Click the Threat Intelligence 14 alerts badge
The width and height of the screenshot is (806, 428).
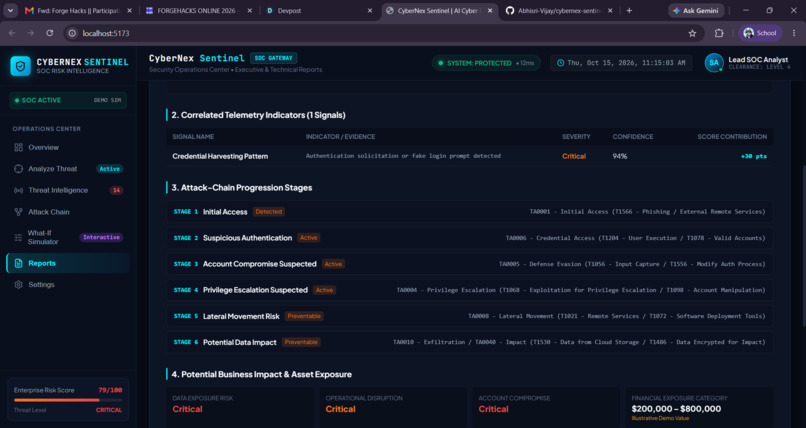point(116,190)
